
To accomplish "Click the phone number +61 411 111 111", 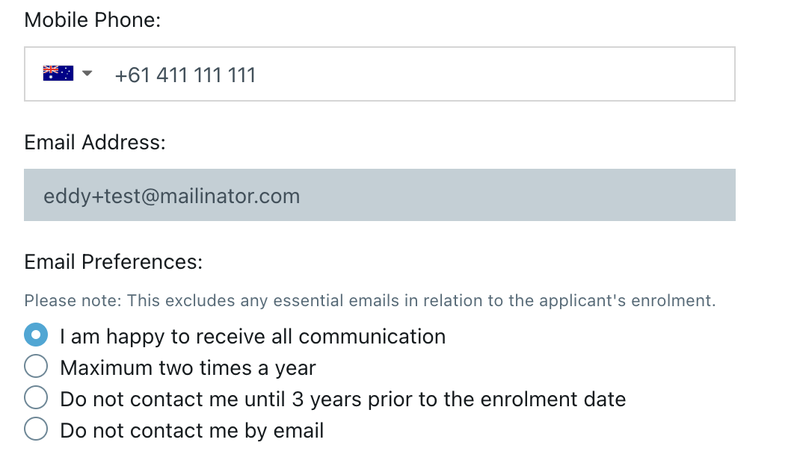I will tap(185, 75).
